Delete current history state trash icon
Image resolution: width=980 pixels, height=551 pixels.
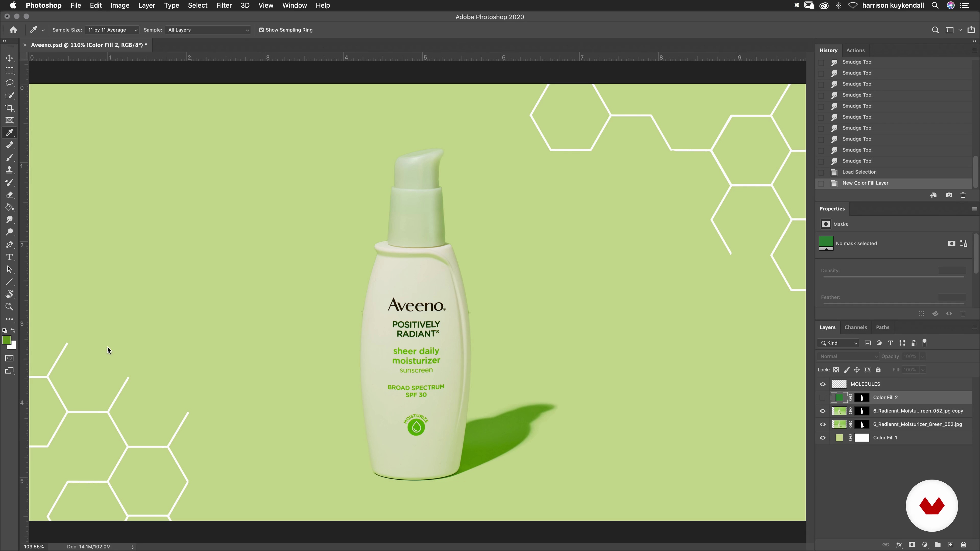[x=963, y=195]
